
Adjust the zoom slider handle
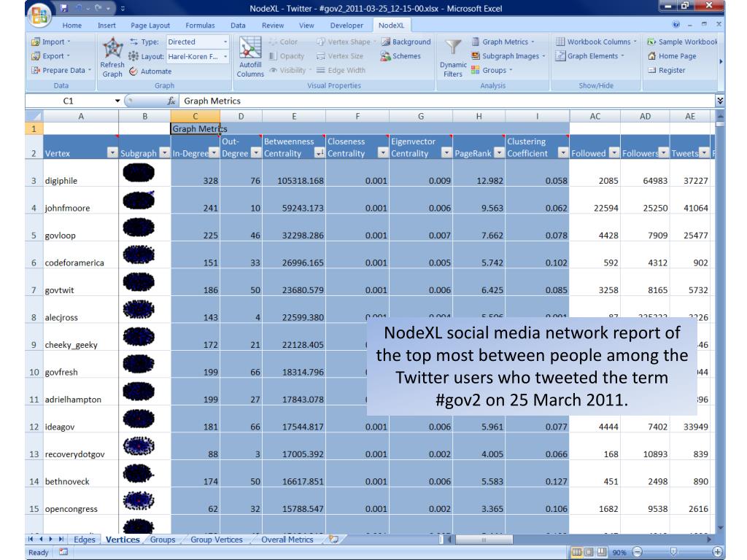673,552
